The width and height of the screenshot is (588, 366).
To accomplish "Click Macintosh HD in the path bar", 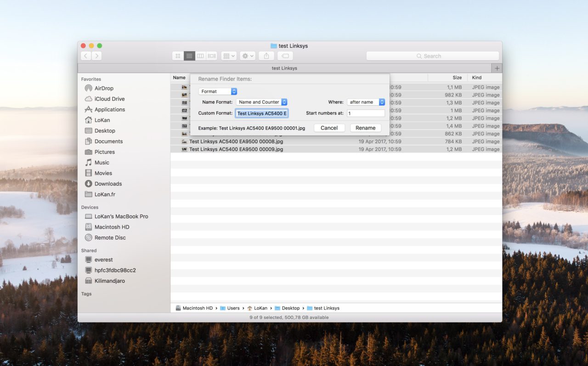I will [194, 308].
